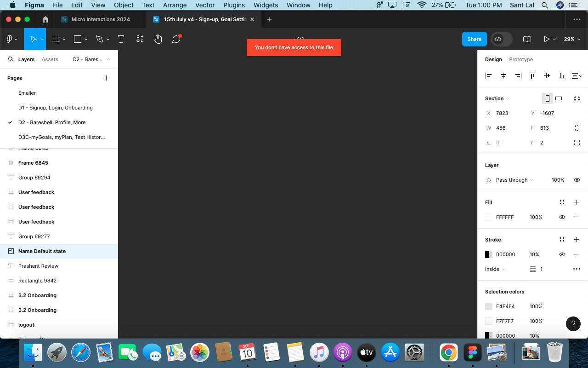
Task: Toggle Dev Mode switch
Action: click(x=501, y=40)
